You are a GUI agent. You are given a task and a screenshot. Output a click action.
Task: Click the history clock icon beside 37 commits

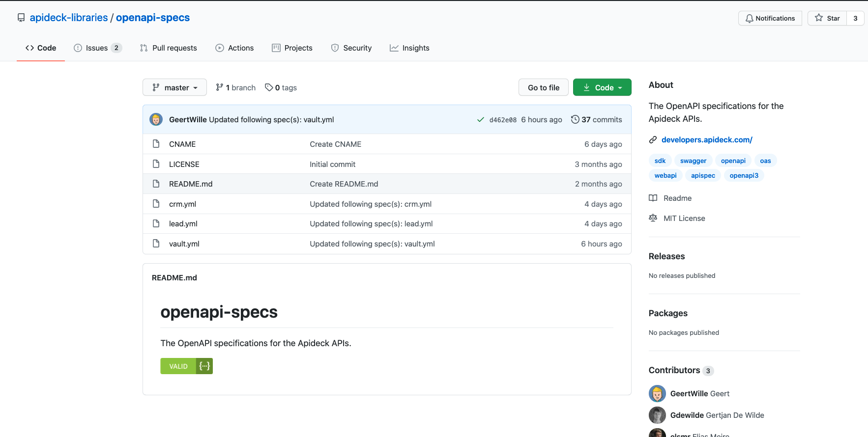coord(575,119)
